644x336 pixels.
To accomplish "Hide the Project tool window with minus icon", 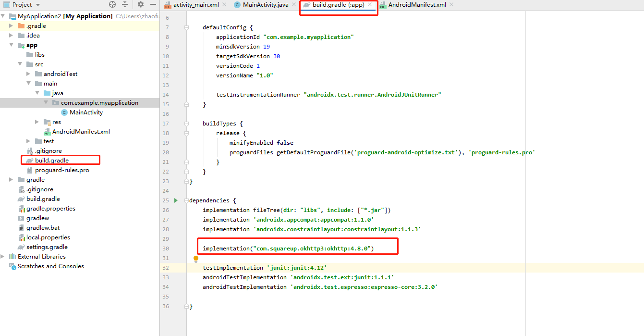I will pyautogui.click(x=153, y=5).
